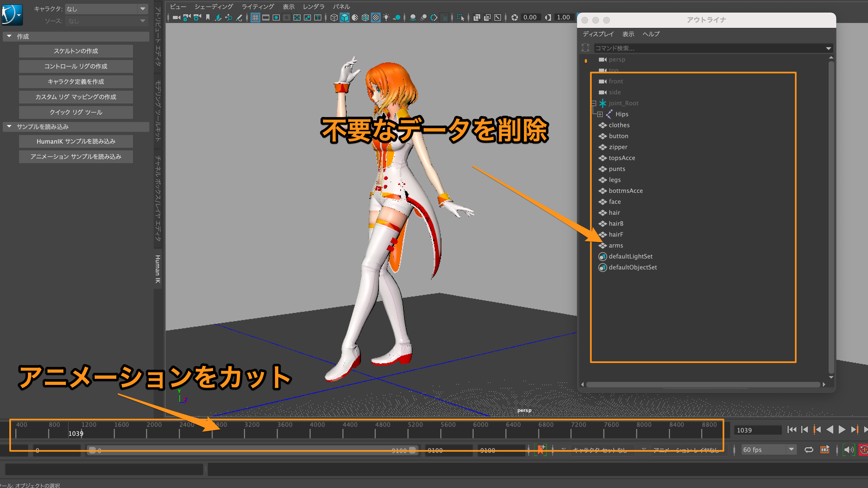Open the ビュー menu in viewport

178,6
